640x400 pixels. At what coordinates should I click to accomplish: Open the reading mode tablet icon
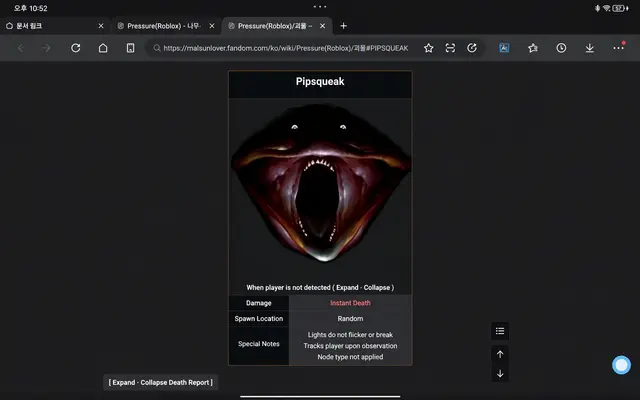click(130, 48)
